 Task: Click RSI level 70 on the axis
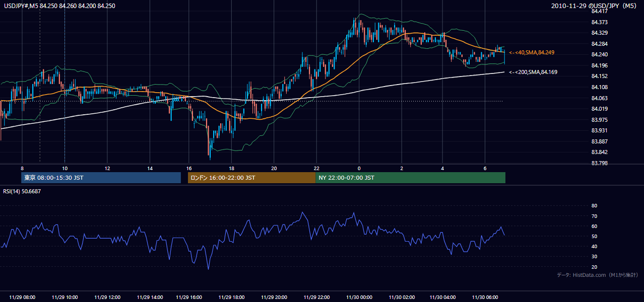tap(594, 216)
